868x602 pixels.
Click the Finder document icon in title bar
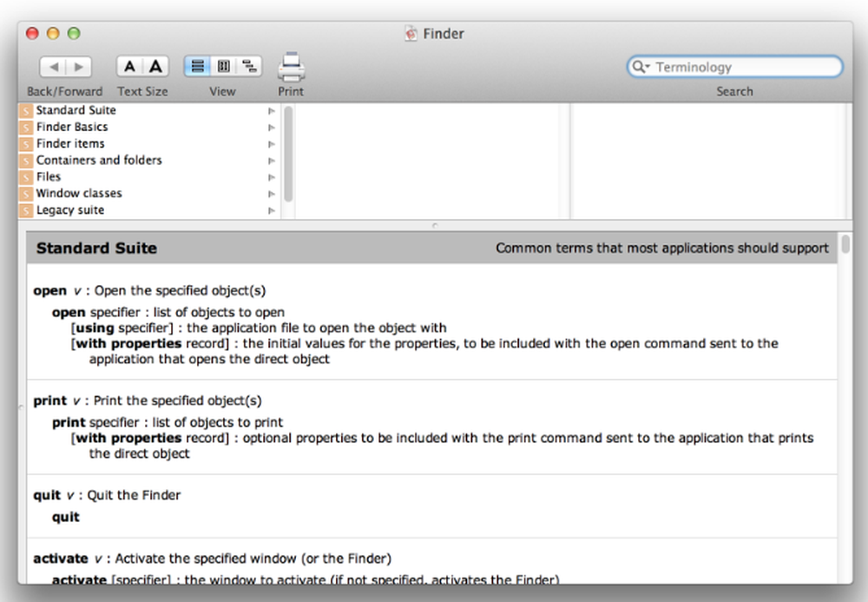pos(411,34)
